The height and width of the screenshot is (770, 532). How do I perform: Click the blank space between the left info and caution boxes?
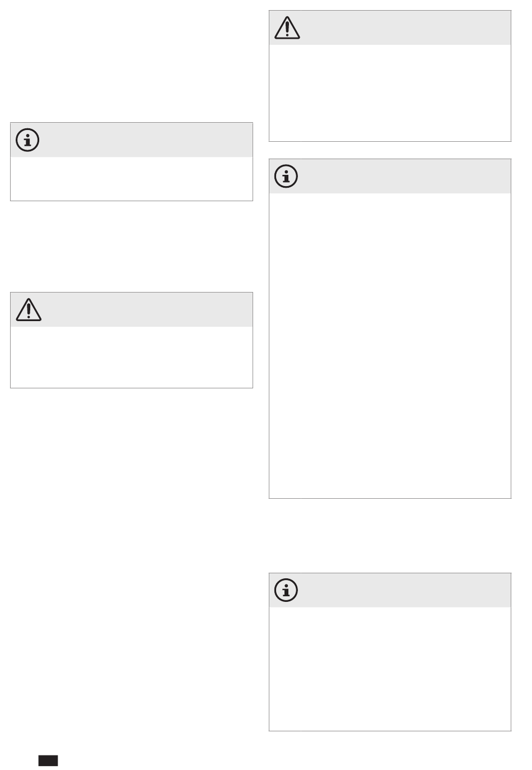(x=132, y=247)
